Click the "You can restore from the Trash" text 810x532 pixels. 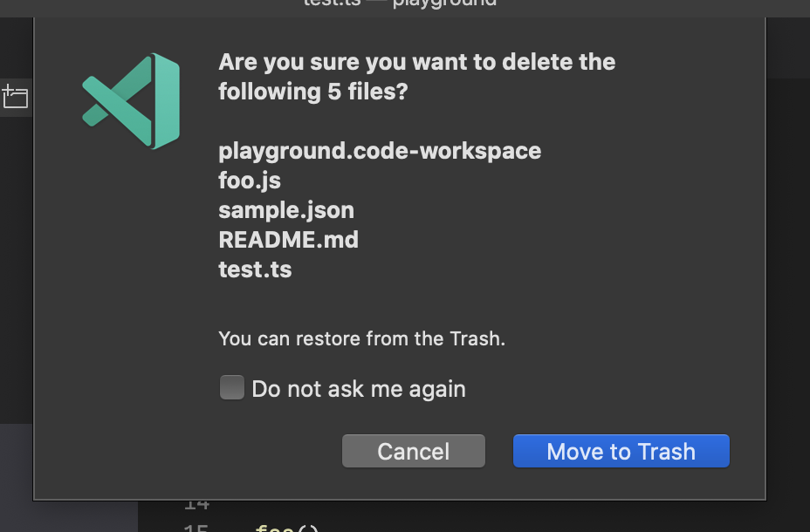tap(360, 338)
